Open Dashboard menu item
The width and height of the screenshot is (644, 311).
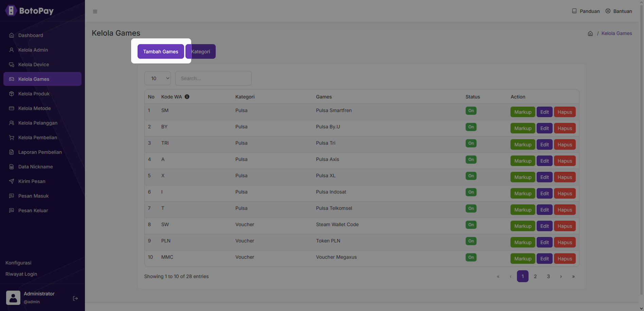(x=42, y=35)
